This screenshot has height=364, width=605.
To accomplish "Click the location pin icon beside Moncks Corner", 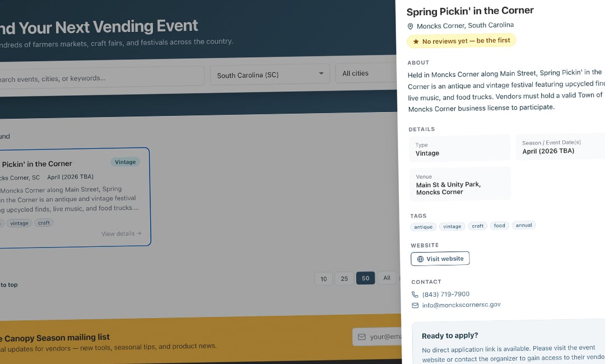I will tap(410, 27).
